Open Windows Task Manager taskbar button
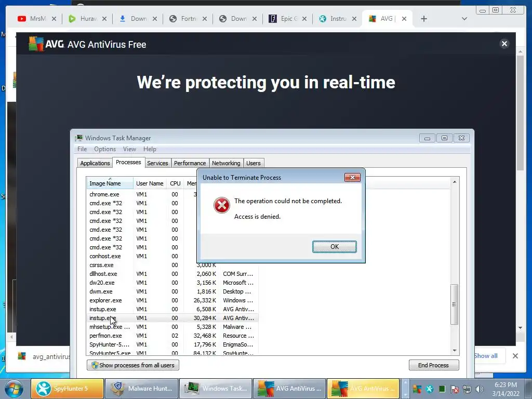 coord(216,389)
